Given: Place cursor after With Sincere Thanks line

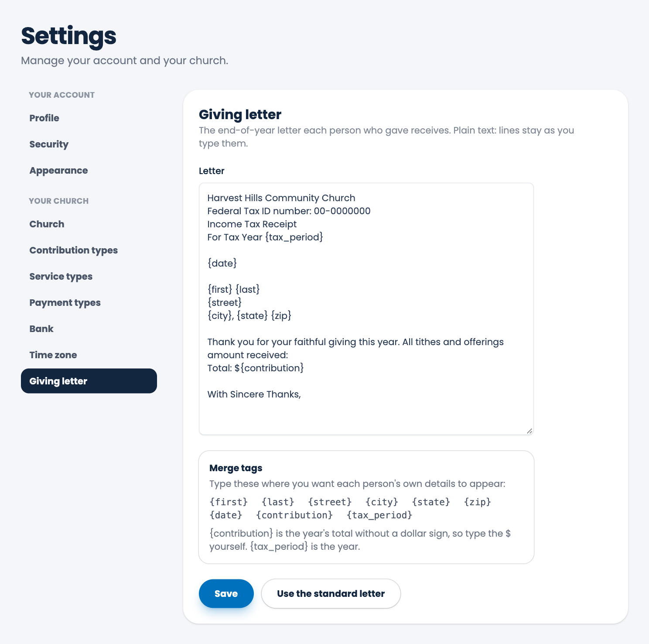Looking at the screenshot, I should [302, 394].
